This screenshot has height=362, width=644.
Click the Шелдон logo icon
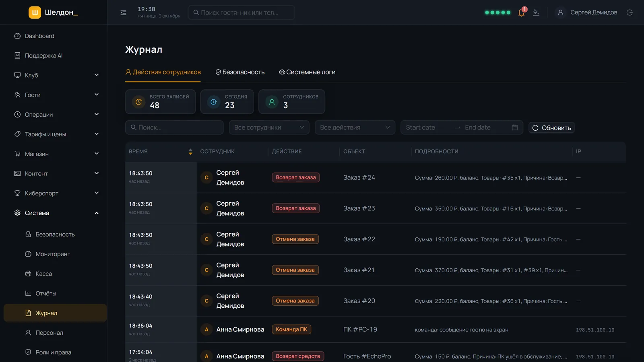(35, 12)
